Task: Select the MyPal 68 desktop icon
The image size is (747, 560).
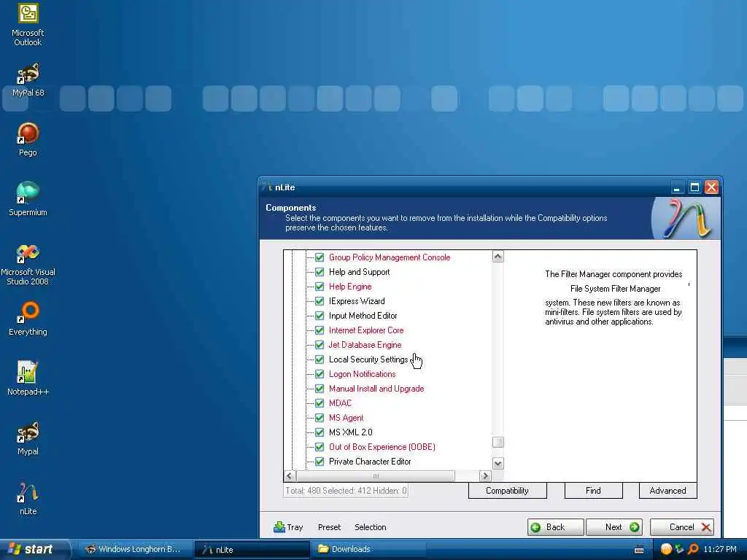Action: [28, 80]
